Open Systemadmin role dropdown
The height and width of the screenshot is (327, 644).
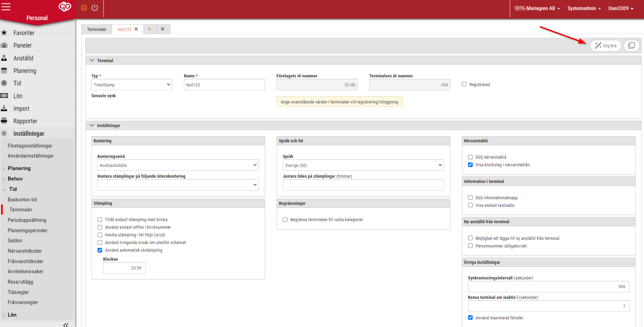coord(584,8)
